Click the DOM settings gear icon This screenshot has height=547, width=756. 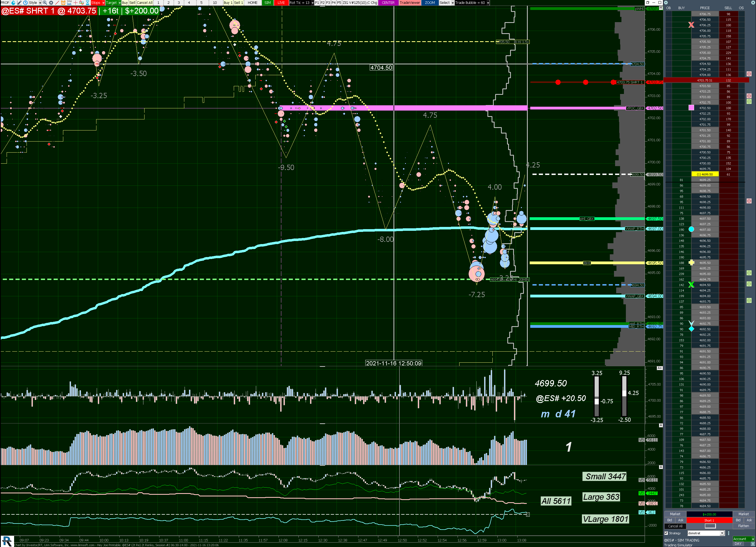pyautogui.click(x=666, y=3)
